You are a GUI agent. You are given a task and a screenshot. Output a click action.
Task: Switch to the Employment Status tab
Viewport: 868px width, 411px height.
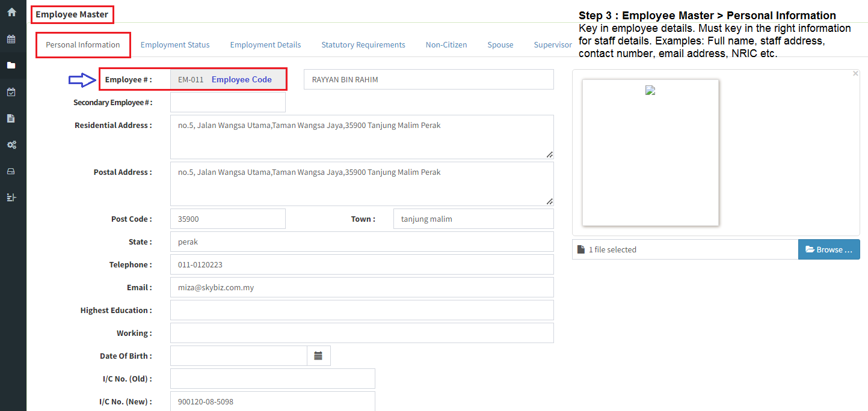(175, 45)
